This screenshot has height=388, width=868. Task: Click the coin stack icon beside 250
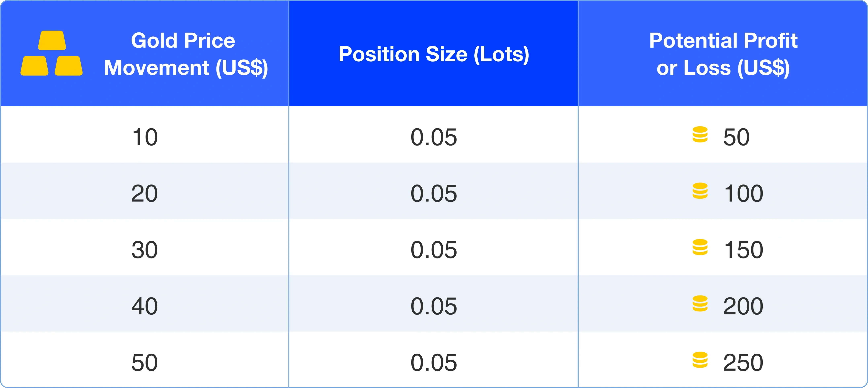700,360
